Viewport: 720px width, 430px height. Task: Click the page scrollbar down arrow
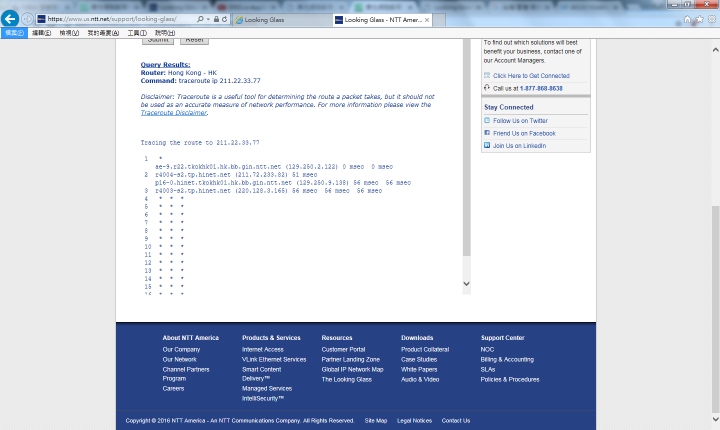(x=715, y=419)
